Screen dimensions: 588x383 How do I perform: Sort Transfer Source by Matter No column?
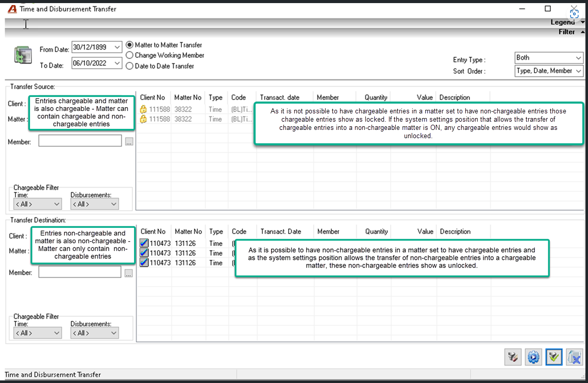point(188,97)
